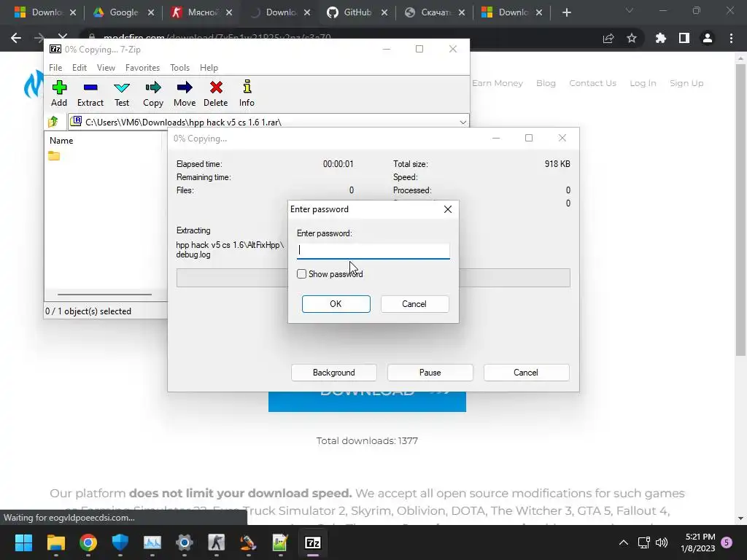Switch to the GitHub browser tab

pos(357,12)
